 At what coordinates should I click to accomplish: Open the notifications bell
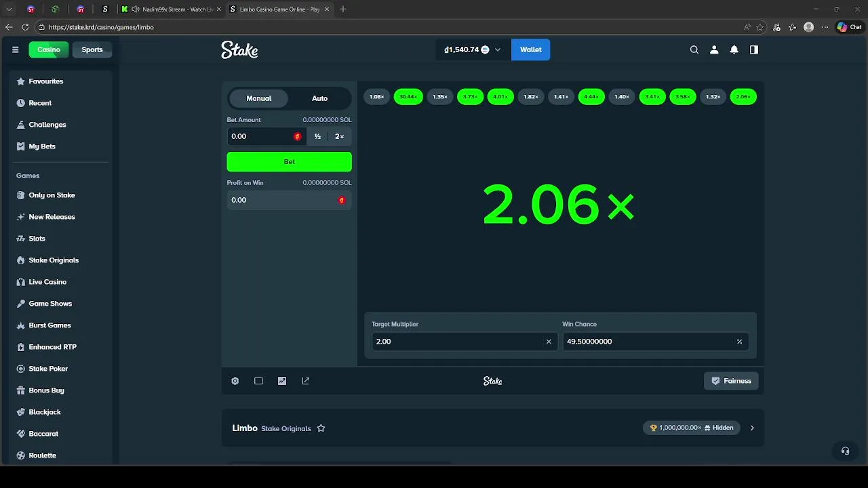(734, 49)
